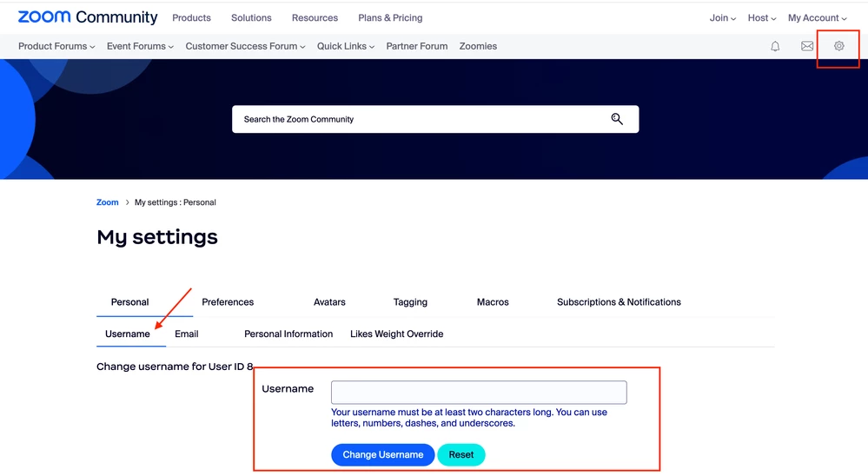This screenshot has height=476, width=868.
Task: Open the Resources menu
Action: [x=315, y=17]
